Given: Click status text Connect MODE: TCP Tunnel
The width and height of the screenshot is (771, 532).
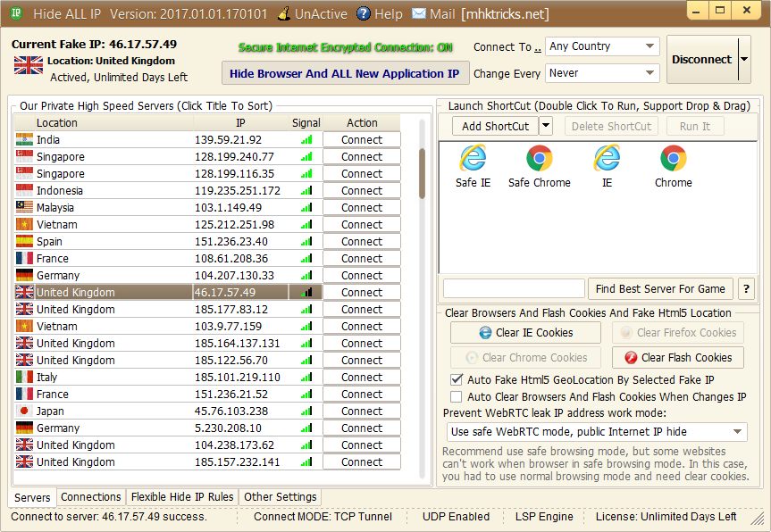Looking at the screenshot, I should click(323, 517).
